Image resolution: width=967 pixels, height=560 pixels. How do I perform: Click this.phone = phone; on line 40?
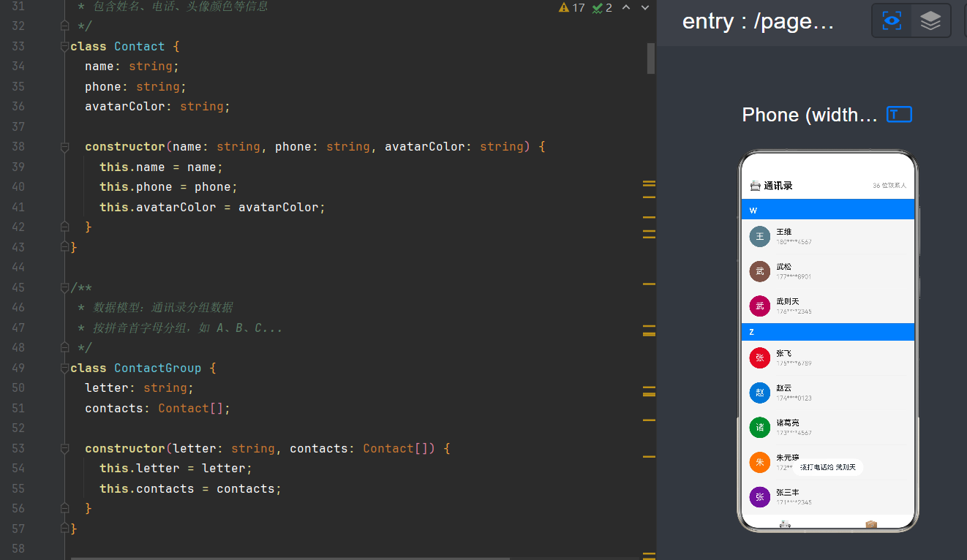[168, 187]
